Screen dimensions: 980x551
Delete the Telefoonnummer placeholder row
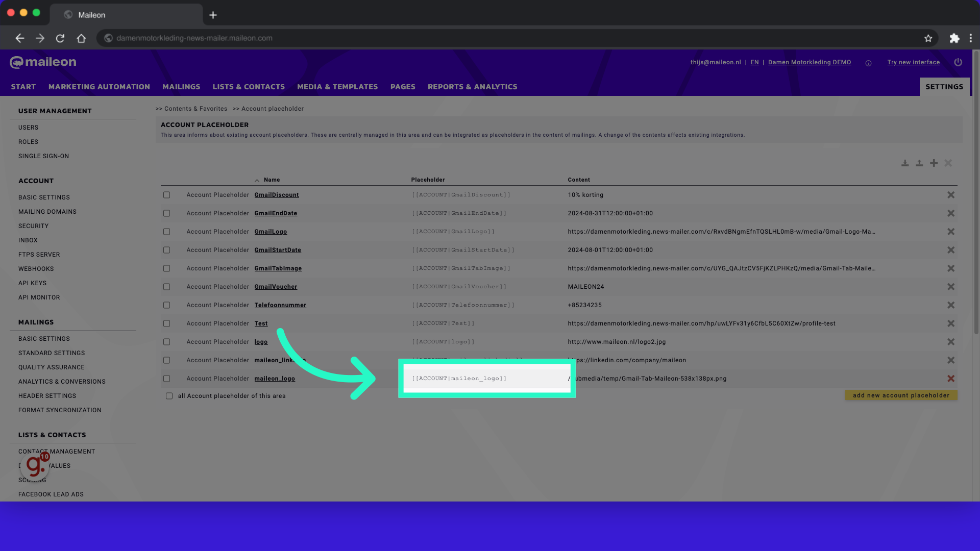coord(950,305)
